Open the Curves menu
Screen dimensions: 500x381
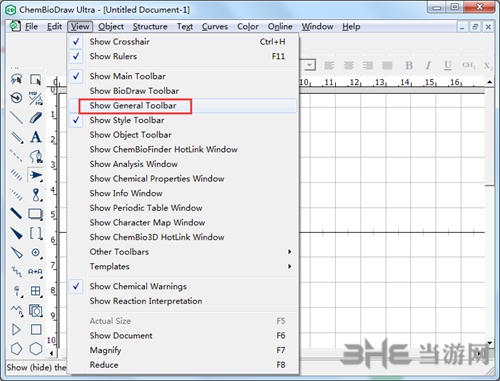click(215, 26)
